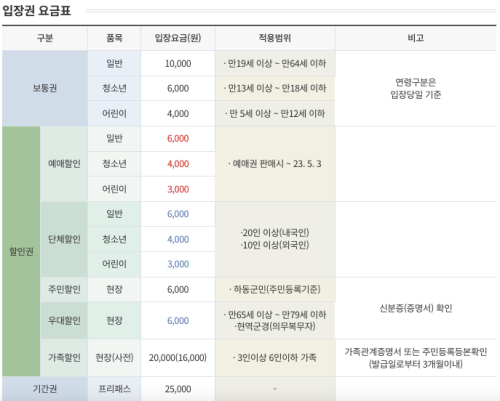Select the '입장요금(원)' column header
The image size is (500, 401).
[x=178, y=38]
